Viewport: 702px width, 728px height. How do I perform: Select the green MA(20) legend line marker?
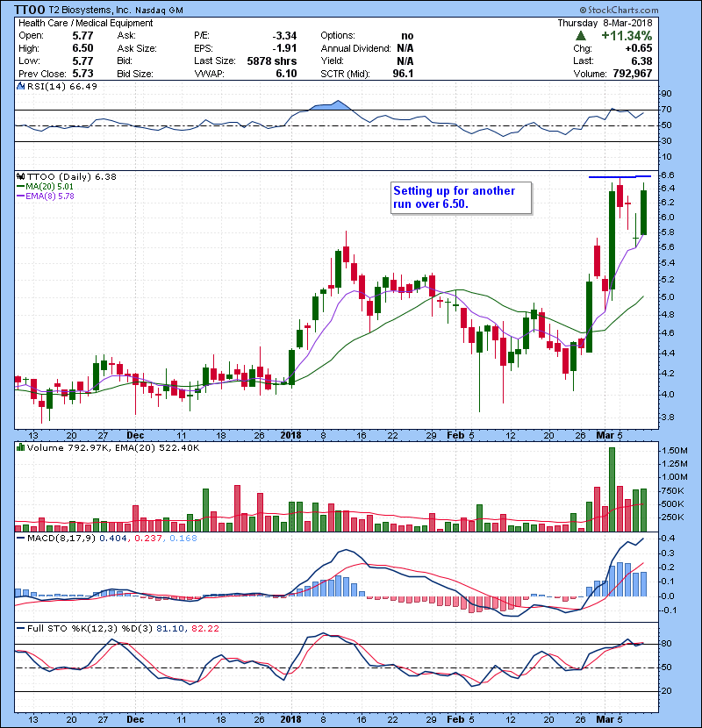pyautogui.click(x=20, y=187)
